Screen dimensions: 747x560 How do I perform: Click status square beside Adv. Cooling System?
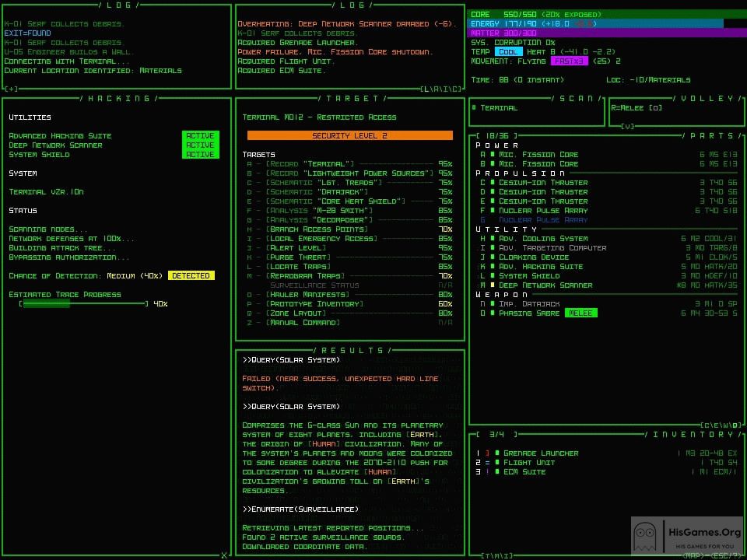pos(492,239)
